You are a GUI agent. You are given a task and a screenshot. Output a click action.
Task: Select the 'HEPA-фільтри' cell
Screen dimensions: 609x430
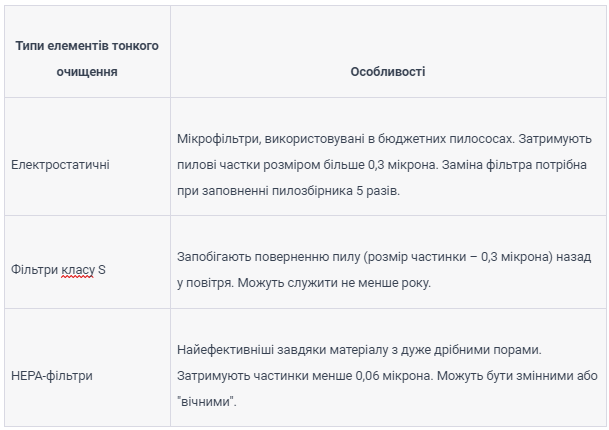[x=52, y=376]
